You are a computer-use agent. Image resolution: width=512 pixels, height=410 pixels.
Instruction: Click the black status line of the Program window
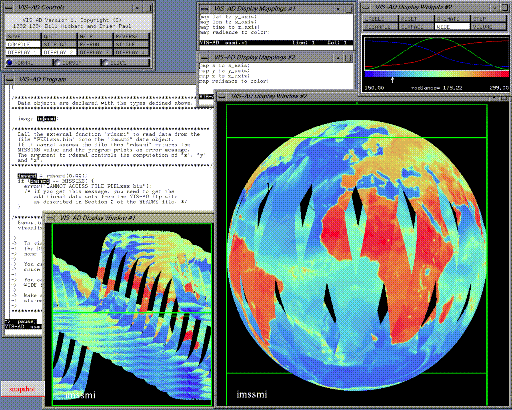point(24,327)
